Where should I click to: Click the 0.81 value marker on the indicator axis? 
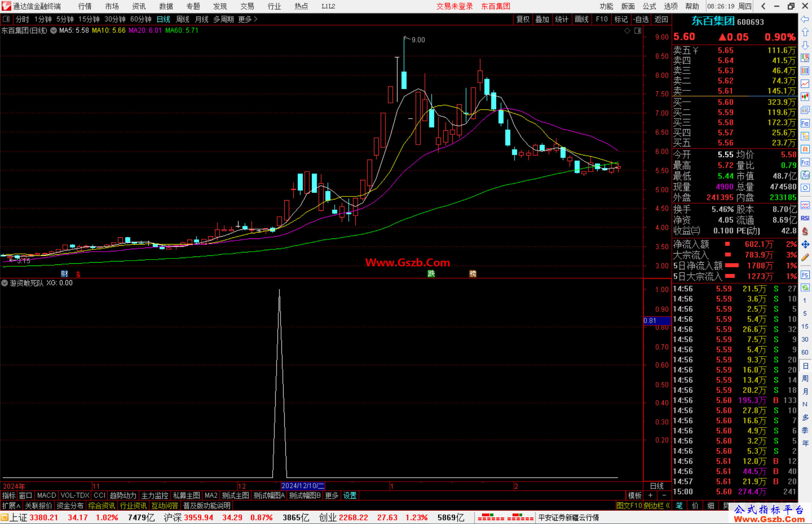(x=657, y=320)
